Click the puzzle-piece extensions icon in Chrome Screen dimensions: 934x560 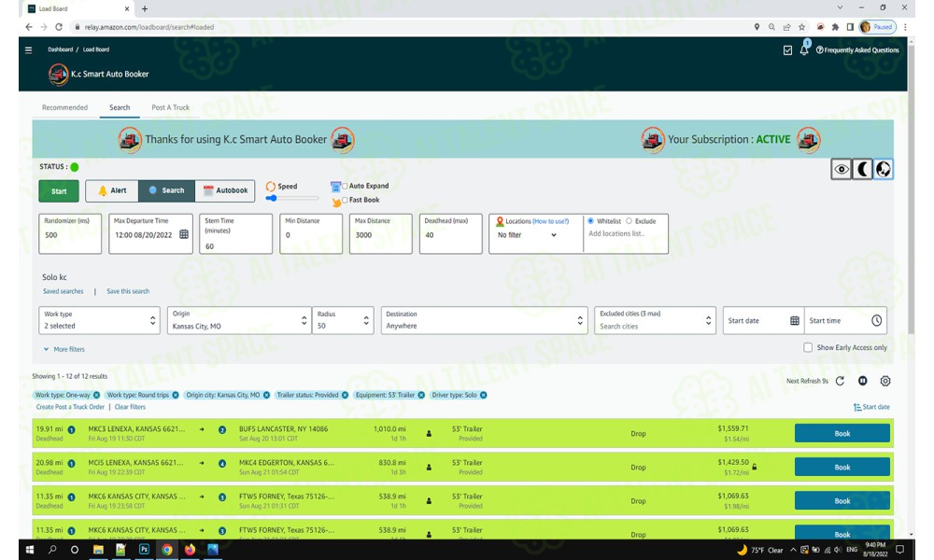click(x=835, y=27)
